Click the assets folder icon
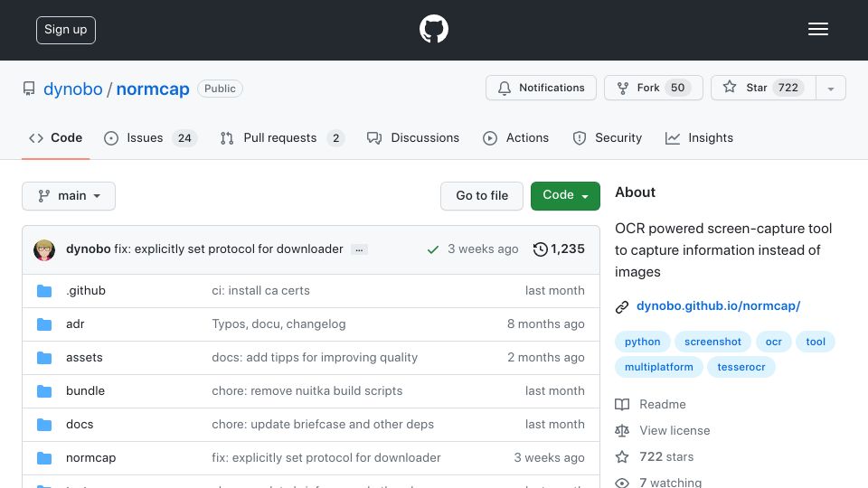This screenshot has height=488, width=868. (x=44, y=358)
